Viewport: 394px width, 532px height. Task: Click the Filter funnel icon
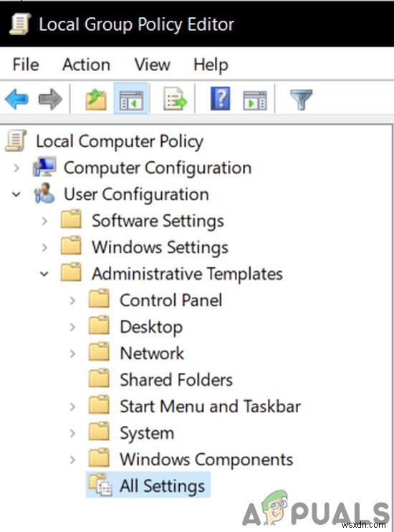click(301, 100)
